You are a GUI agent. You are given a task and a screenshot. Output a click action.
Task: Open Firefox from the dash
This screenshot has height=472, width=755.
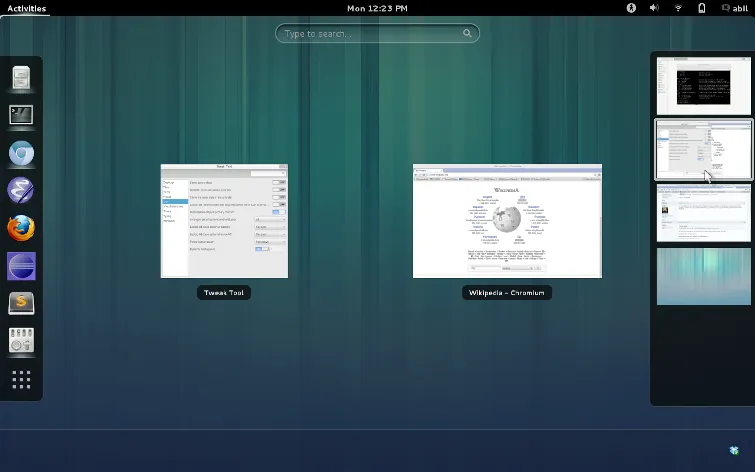pos(21,228)
